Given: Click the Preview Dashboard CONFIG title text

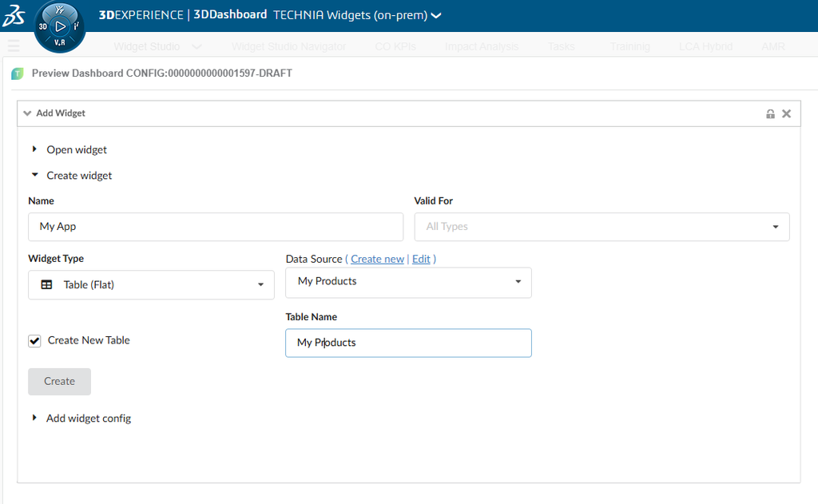Looking at the screenshot, I should tap(161, 73).
